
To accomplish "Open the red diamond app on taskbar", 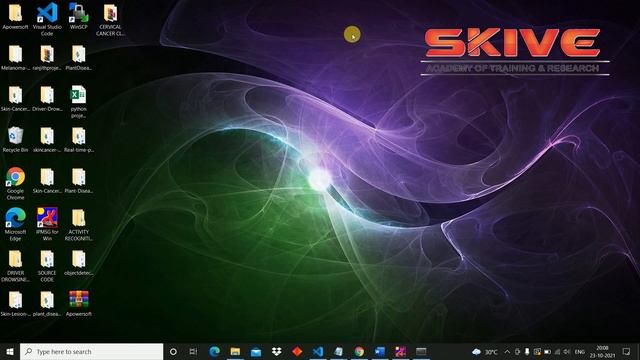I will [297, 351].
